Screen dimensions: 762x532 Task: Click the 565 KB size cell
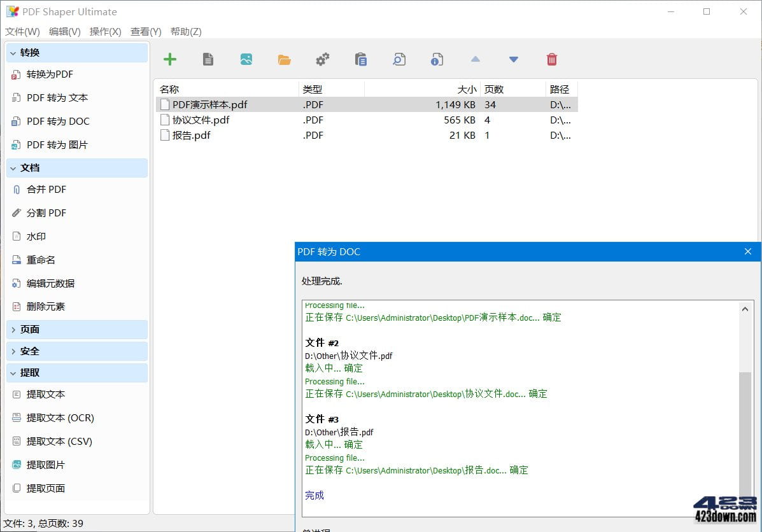[459, 120]
